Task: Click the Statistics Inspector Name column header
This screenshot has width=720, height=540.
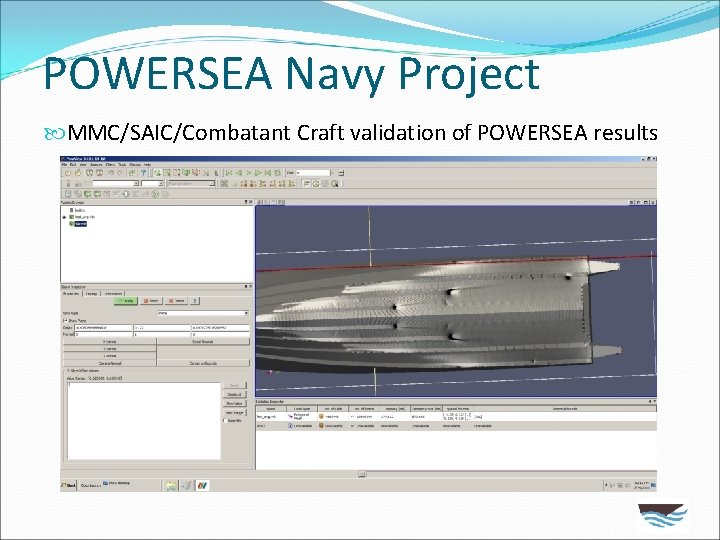Action: 271,408
